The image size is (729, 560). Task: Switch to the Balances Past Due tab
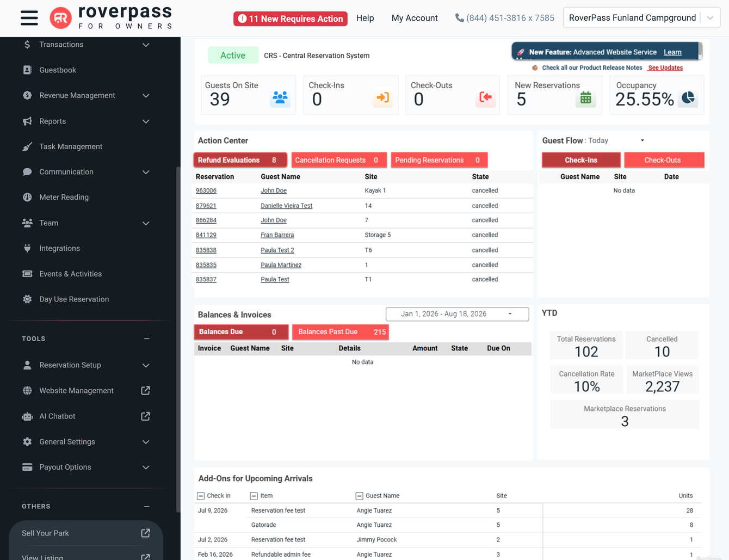click(x=340, y=332)
